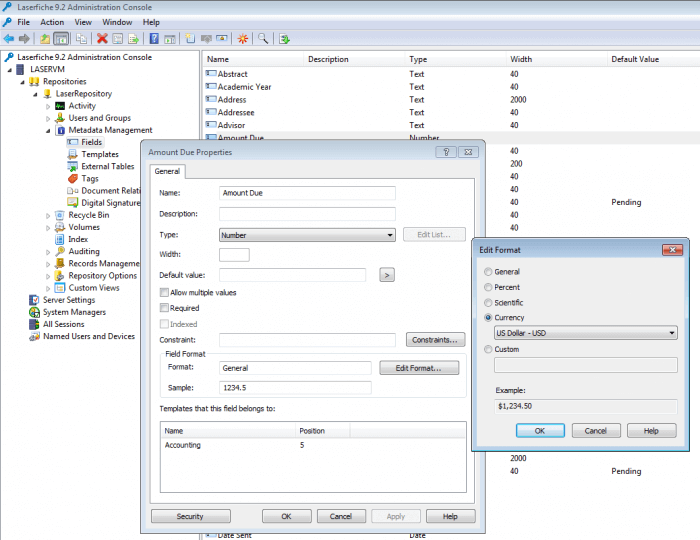Open the Window menu
The image size is (700, 540).
tap(117, 22)
